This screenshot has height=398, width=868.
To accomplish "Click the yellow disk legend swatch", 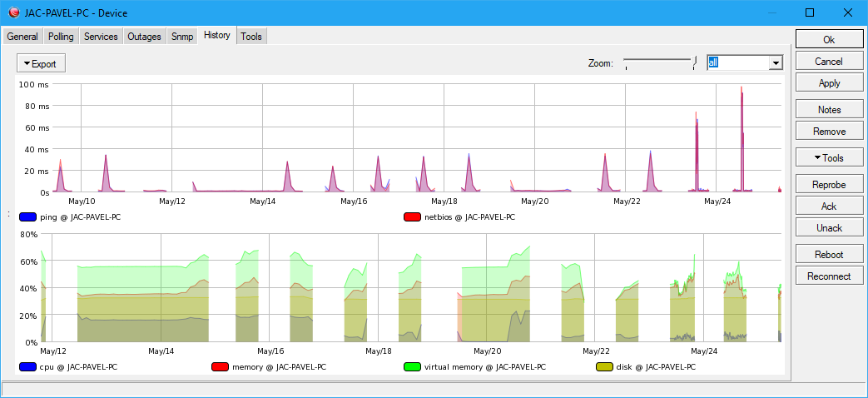I will [x=604, y=366].
